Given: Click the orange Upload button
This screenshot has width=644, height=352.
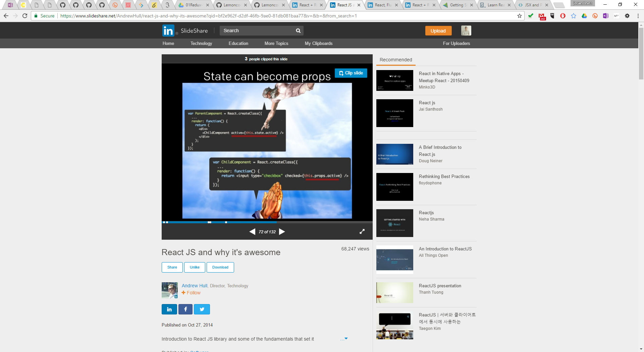Looking at the screenshot, I should coord(438,31).
